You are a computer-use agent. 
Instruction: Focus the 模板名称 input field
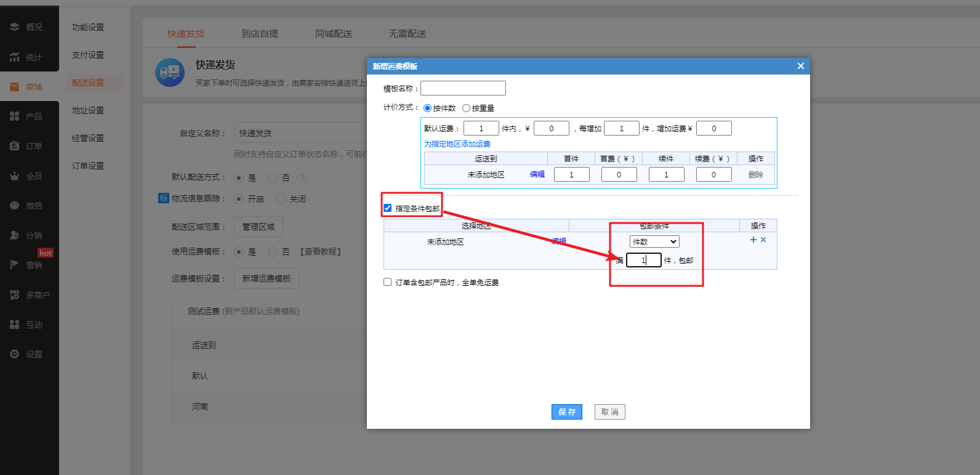(463, 88)
